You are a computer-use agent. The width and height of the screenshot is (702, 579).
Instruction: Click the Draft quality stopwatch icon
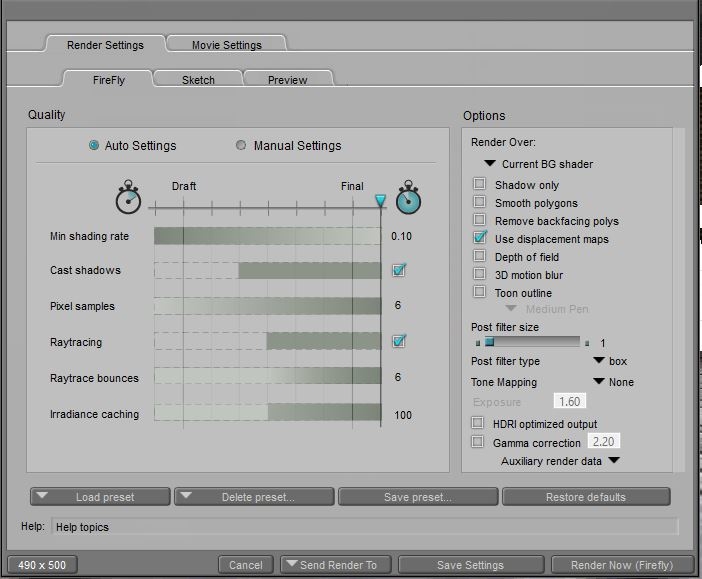tap(128, 198)
